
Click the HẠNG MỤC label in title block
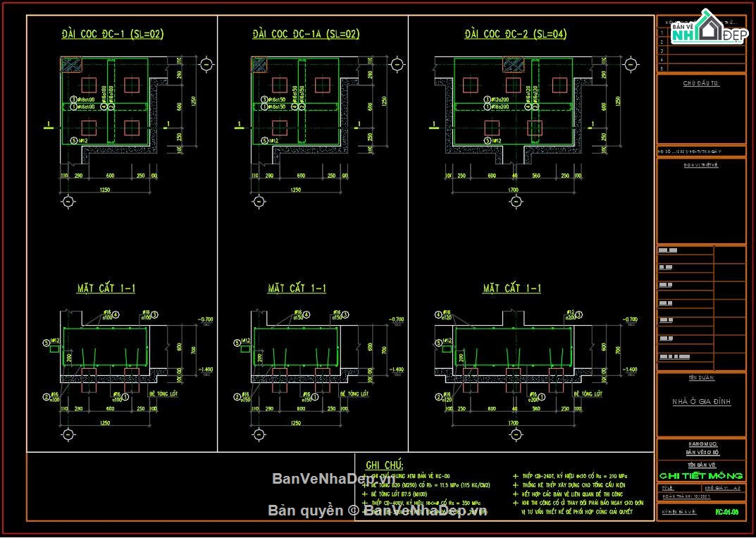700,443
